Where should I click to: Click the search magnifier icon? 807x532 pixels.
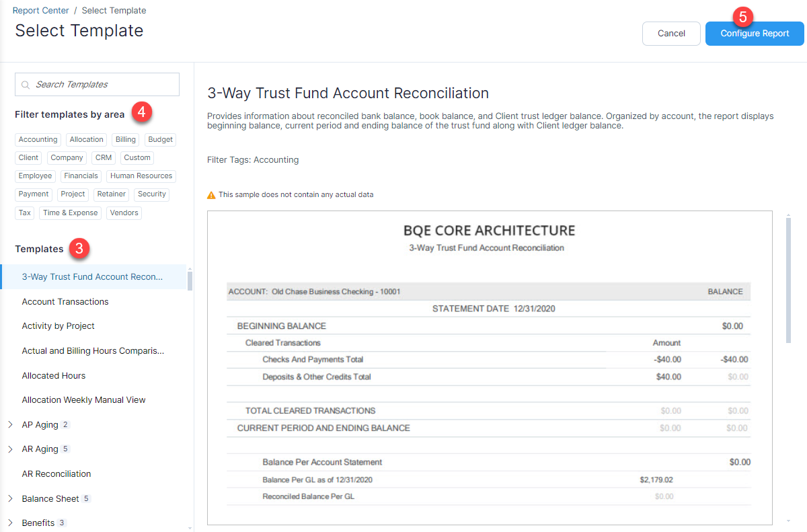pos(26,85)
